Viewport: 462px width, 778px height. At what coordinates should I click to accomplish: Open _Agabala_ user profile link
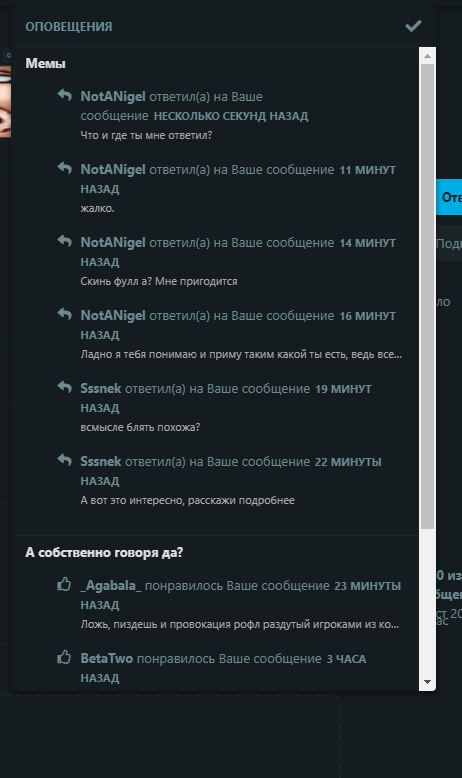point(111,586)
